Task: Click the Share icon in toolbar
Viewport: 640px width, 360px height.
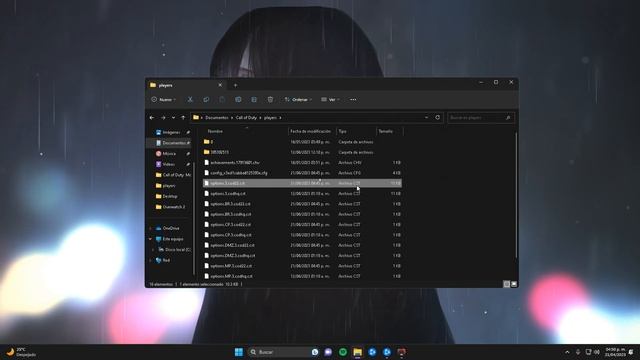Action: [x=254, y=100]
